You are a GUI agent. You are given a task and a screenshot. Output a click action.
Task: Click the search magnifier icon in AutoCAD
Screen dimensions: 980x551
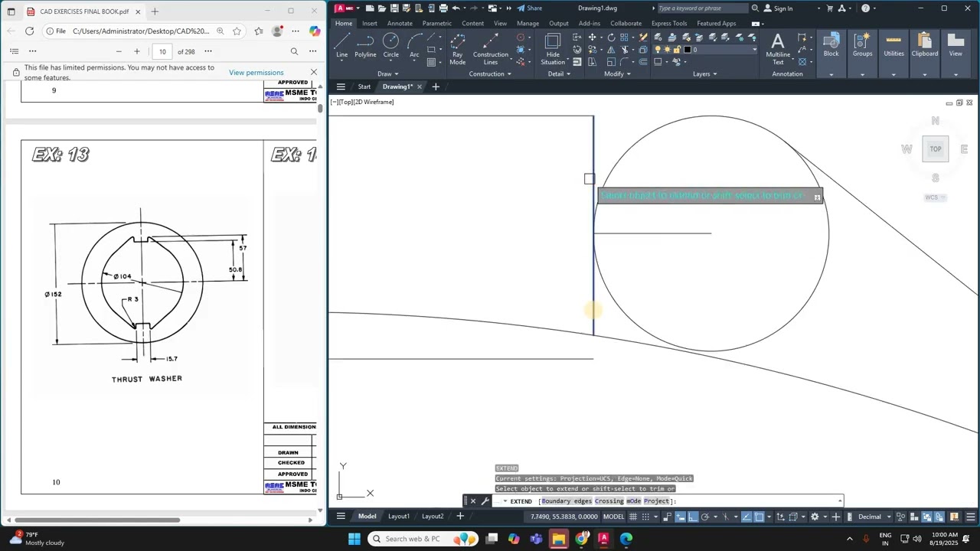click(755, 8)
